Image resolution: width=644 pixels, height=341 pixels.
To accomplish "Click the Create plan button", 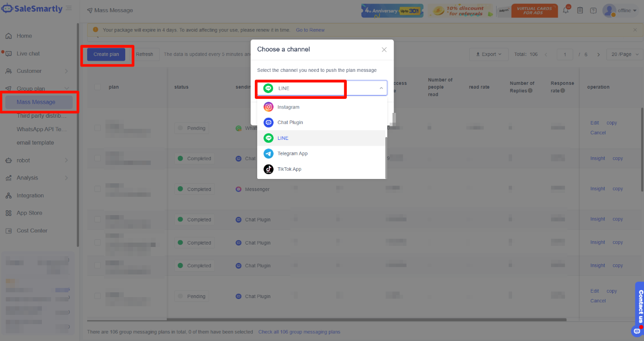I will pos(106,55).
